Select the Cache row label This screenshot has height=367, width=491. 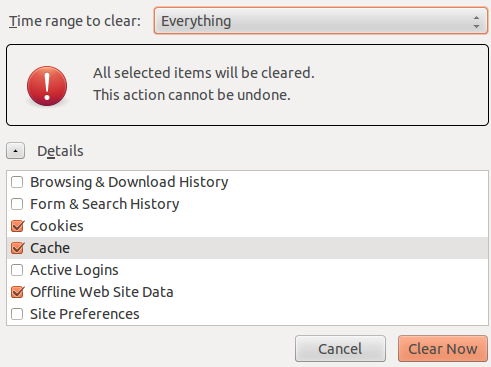[x=50, y=248]
